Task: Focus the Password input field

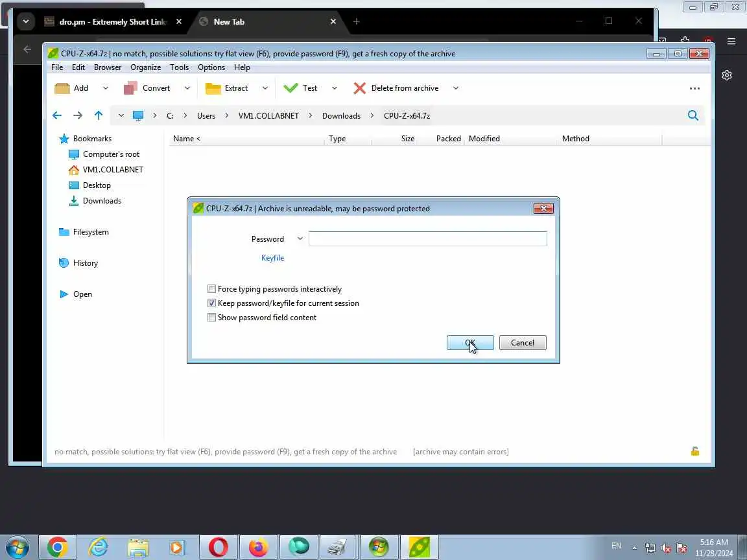Action: (428, 239)
